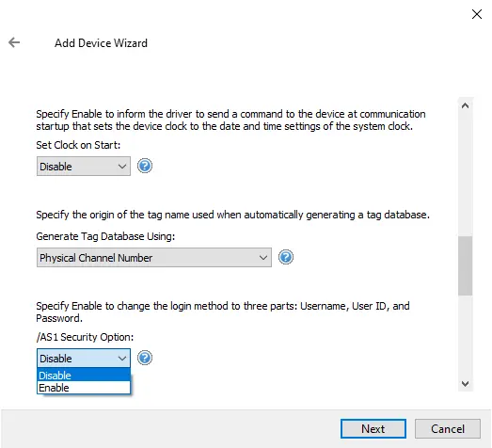Image resolution: width=492 pixels, height=448 pixels.
Task: Open help for /AS1 Security Option
Action: point(145,358)
